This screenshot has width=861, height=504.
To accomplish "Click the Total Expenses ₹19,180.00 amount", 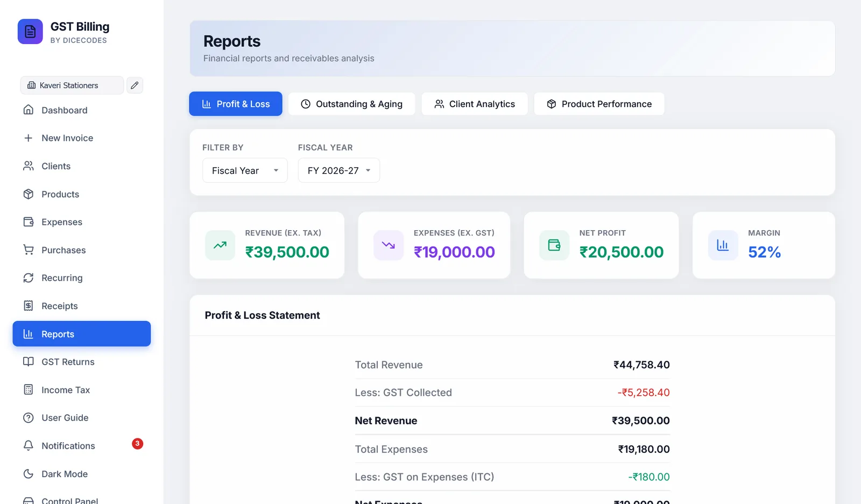I will pos(644,449).
